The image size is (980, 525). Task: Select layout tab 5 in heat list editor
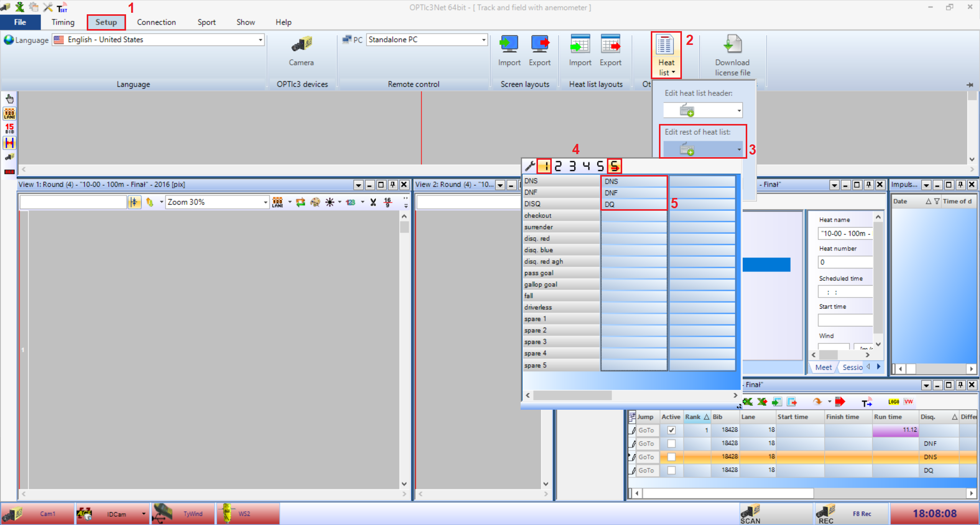tap(600, 166)
